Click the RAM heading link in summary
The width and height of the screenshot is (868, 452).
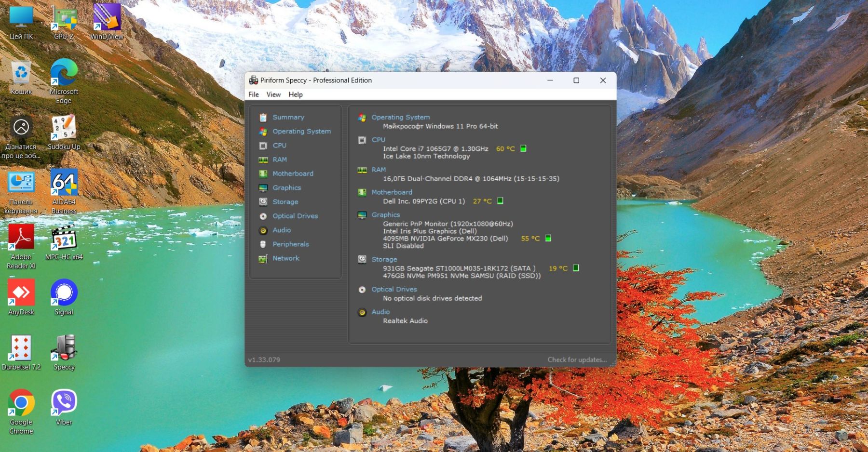379,170
